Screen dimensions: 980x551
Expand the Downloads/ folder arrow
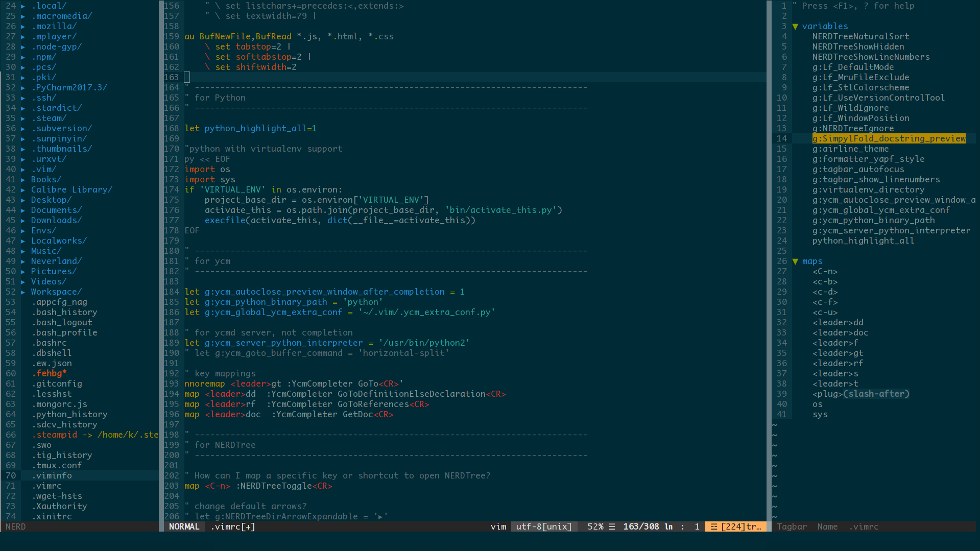coord(23,221)
